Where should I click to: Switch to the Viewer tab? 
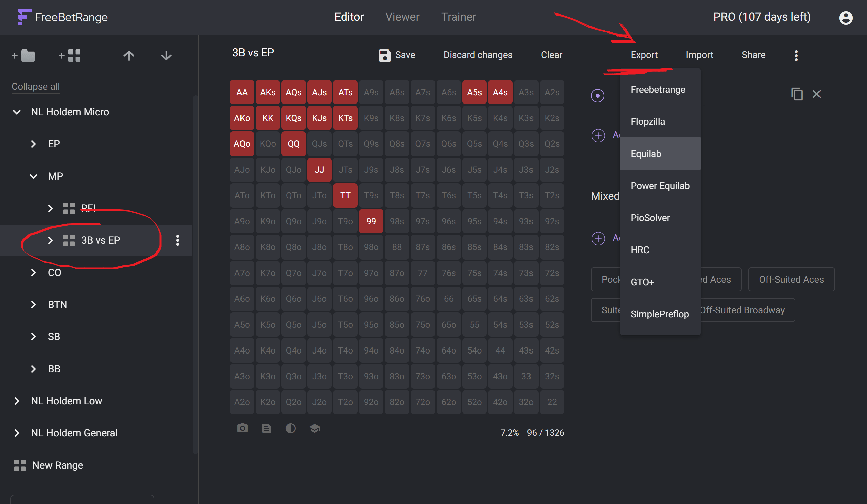402,17
